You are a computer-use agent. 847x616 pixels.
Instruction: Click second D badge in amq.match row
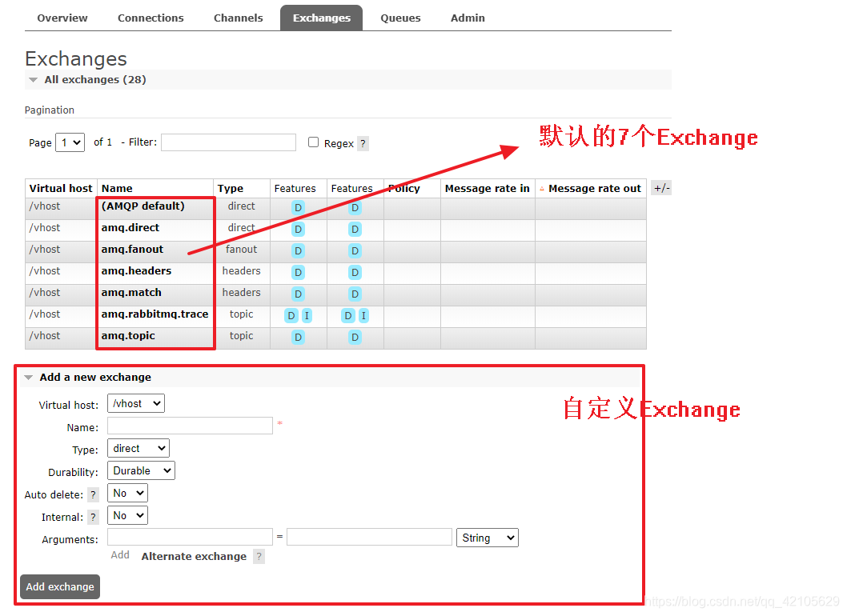355,294
